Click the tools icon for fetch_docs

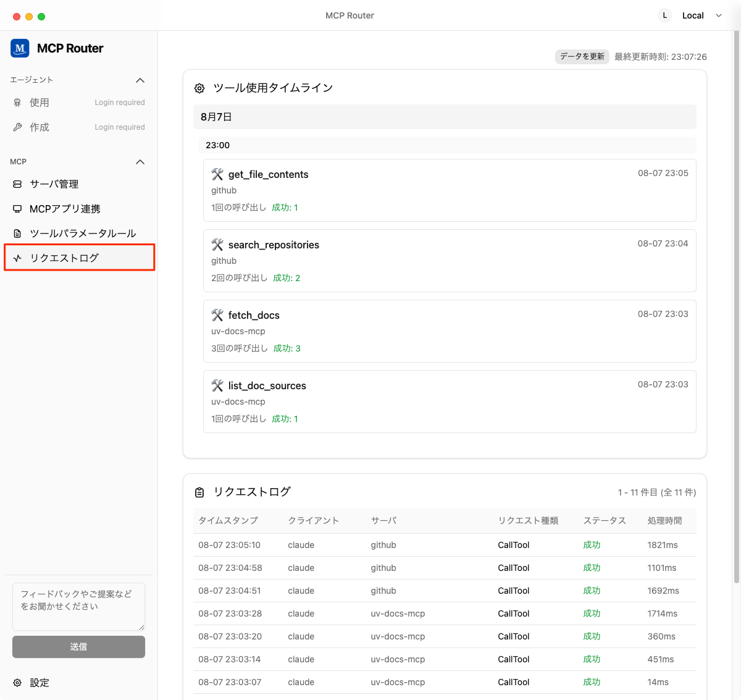tap(217, 315)
